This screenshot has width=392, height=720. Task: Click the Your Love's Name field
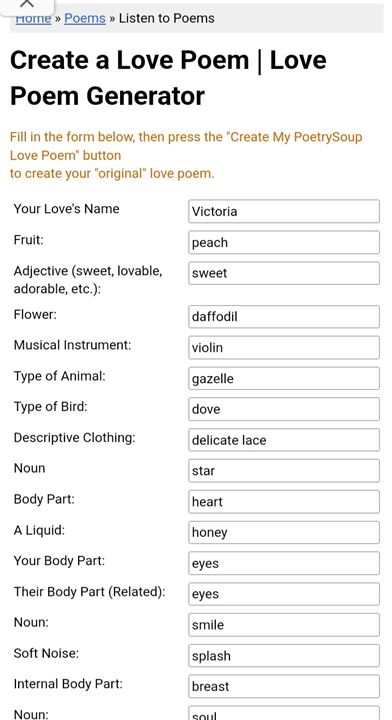click(x=284, y=211)
